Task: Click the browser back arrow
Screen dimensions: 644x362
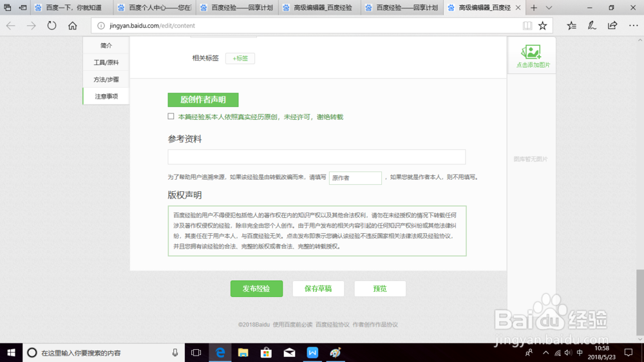Action: click(11, 26)
